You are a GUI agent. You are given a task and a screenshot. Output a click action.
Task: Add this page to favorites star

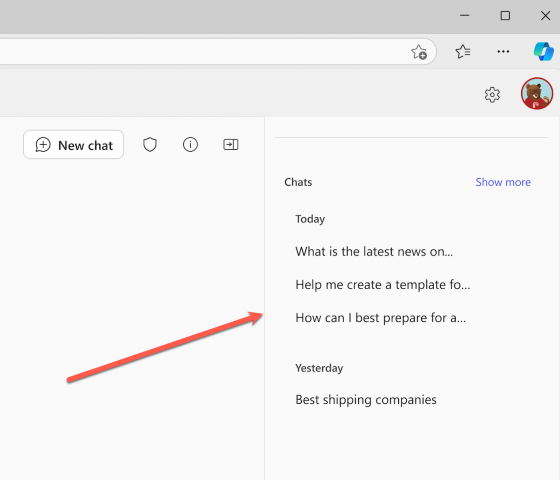click(x=419, y=52)
